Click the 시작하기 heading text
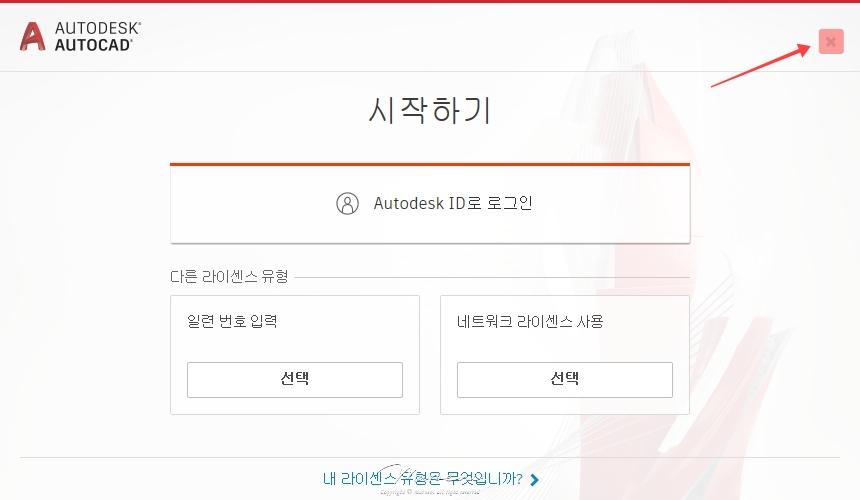The height and width of the screenshot is (500, 860). coord(429,110)
